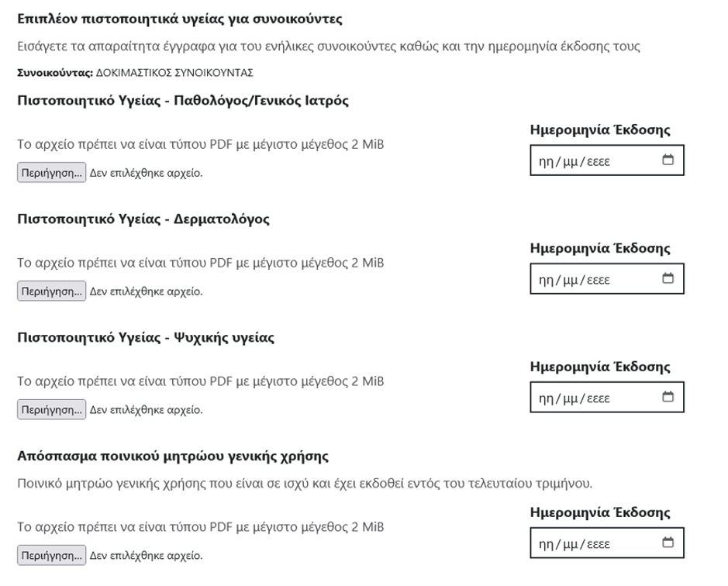728x586 pixels.
Task: Click day segment of ποινικού μητρώου issue date
Action: [546, 544]
